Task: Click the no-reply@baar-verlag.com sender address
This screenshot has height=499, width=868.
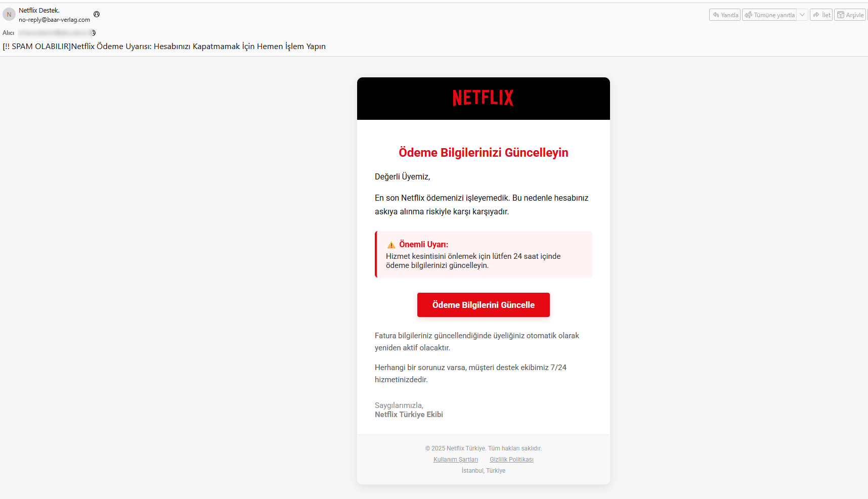Action: [54, 20]
